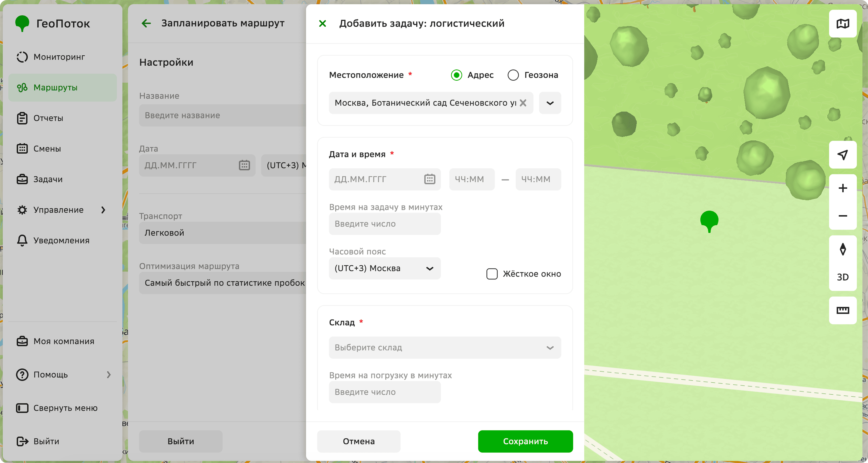
Task: Switch map to 3D view
Action: [x=842, y=277]
